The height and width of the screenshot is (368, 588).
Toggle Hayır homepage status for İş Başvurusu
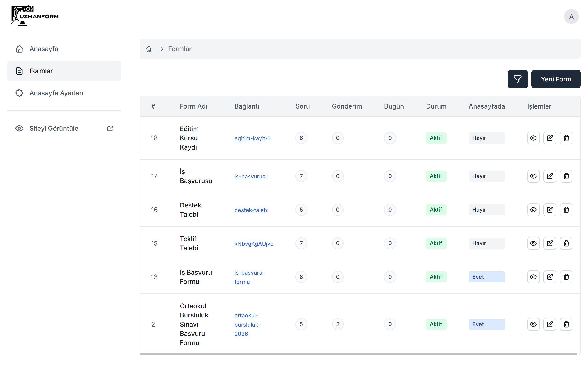point(487,176)
